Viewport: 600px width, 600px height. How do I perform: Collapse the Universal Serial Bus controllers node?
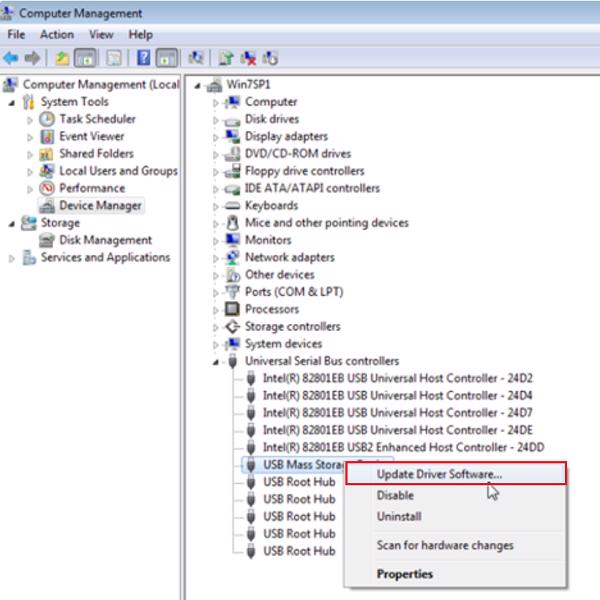tap(214, 362)
